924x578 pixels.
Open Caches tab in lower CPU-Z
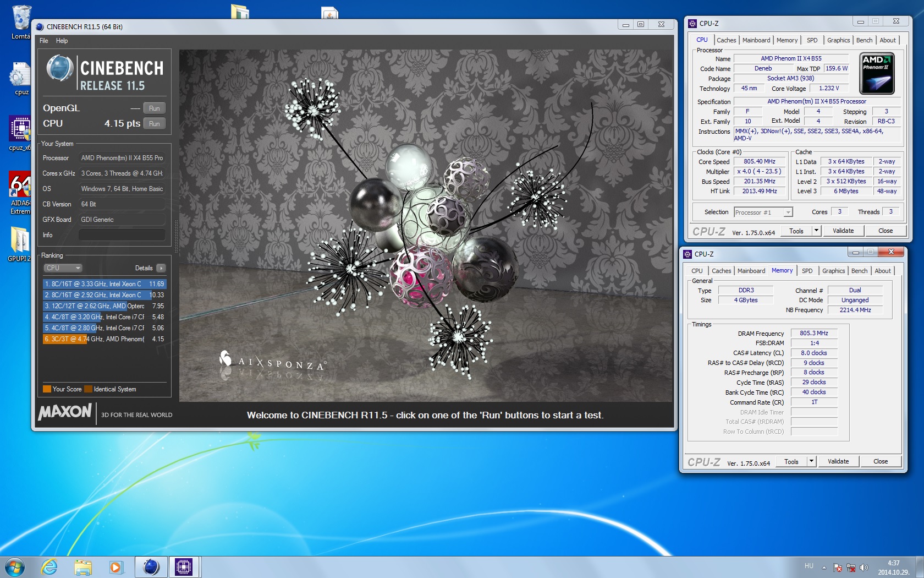[x=721, y=271]
